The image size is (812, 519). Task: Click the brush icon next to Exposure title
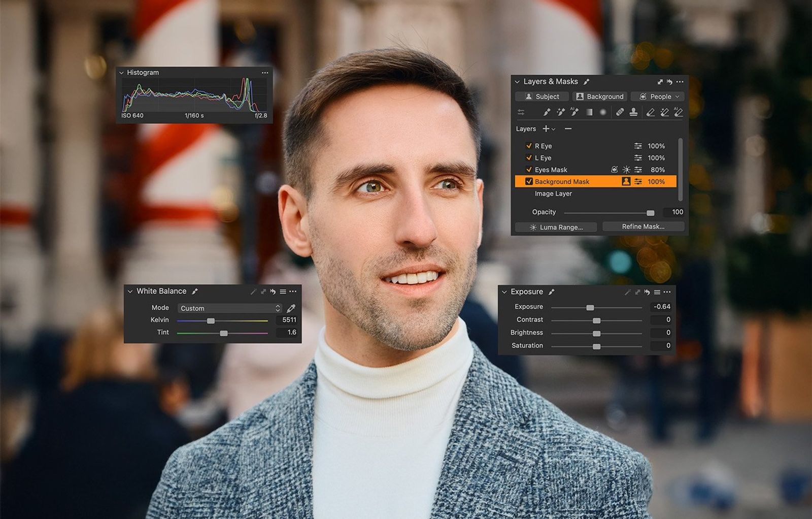[552, 292]
